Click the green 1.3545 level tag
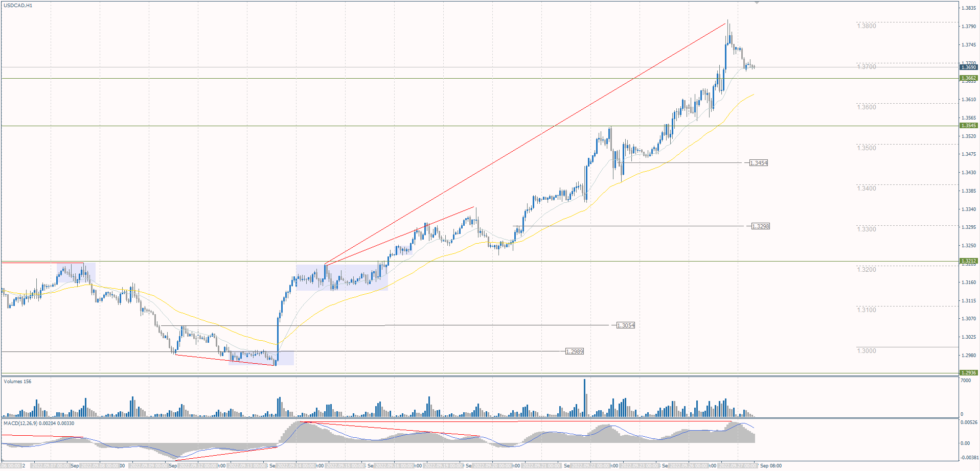 coord(969,126)
